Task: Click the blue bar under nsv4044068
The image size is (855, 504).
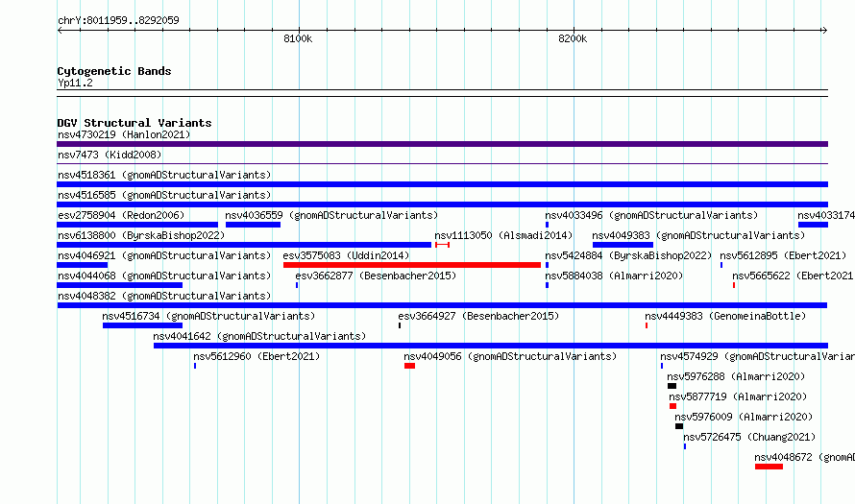Action: coord(119,285)
